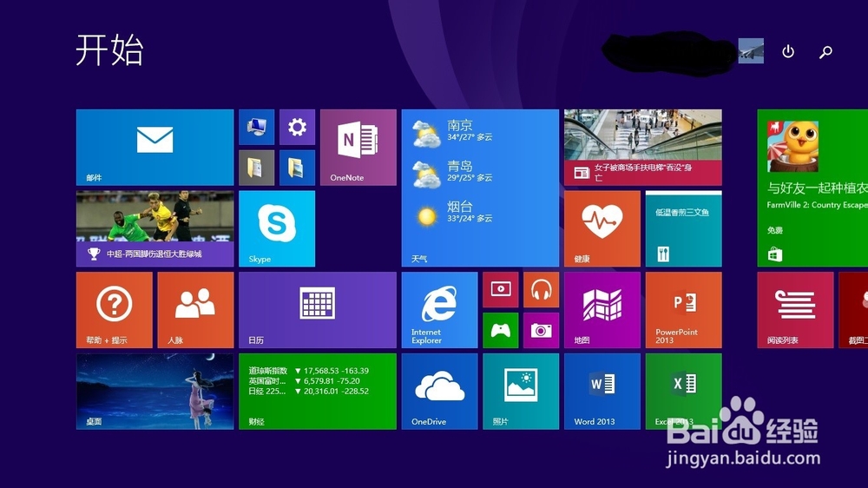Open the Sports news tile with soccer photo
This screenshot has height=488, width=868.
155,228
